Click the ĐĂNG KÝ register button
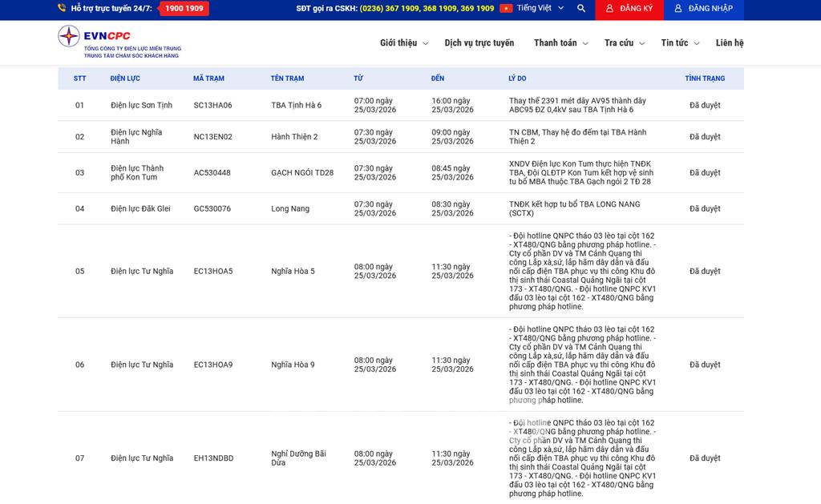This screenshot has height=504, width=821. 629,9
